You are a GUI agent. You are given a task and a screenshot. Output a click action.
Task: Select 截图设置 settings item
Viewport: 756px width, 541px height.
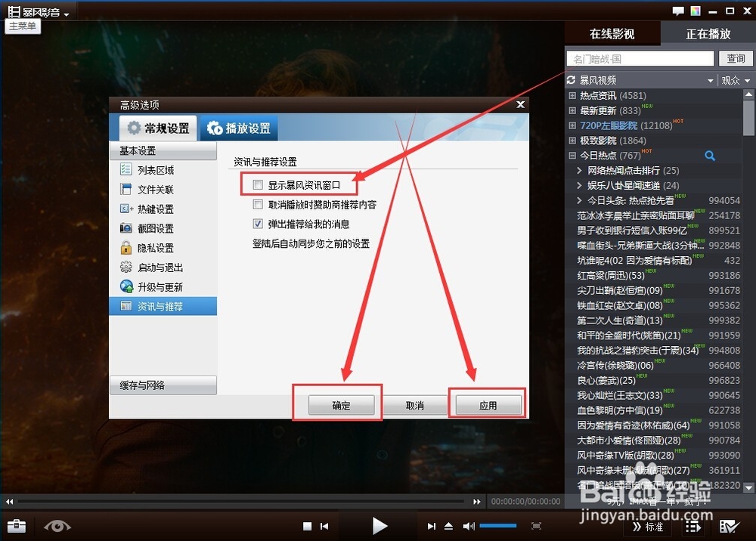click(x=163, y=228)
